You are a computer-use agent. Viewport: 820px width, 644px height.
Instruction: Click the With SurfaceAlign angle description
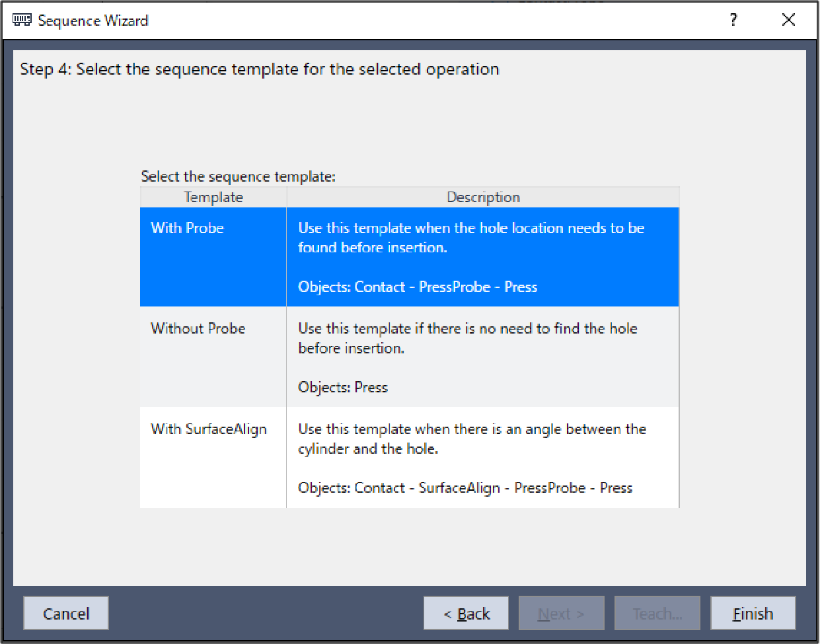click(x=472, y=439)
